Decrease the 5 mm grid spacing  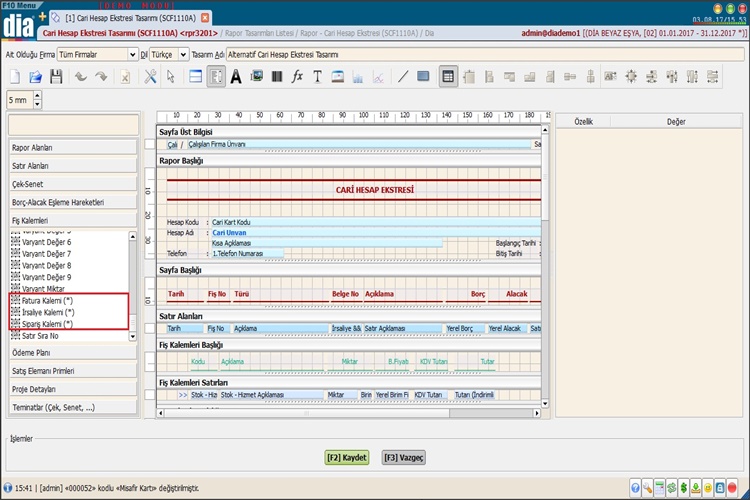coord(37,104)
